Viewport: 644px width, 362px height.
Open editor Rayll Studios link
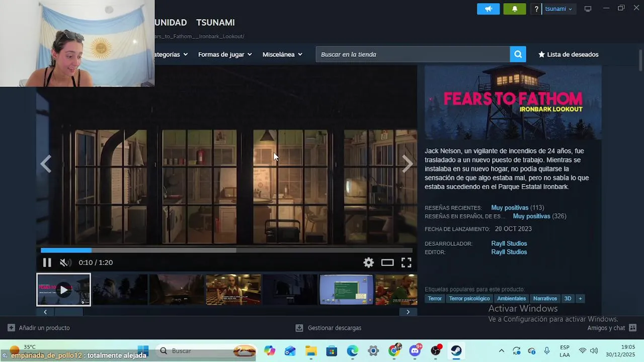coord(509,252)
